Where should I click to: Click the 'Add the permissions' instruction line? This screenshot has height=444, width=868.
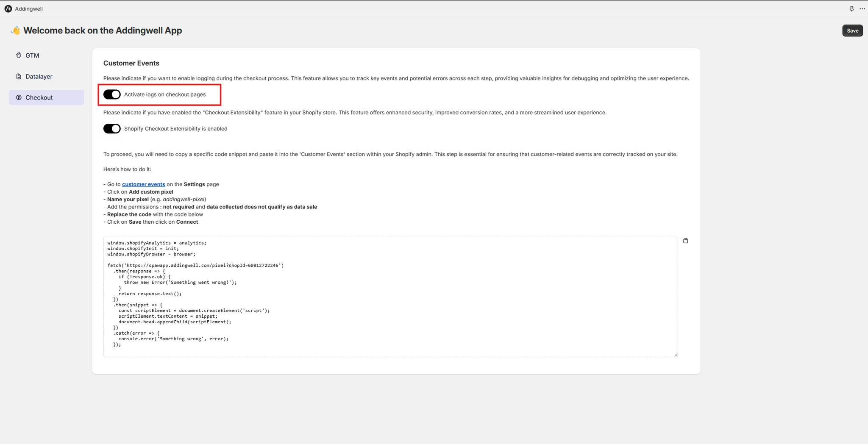(210, 207)
